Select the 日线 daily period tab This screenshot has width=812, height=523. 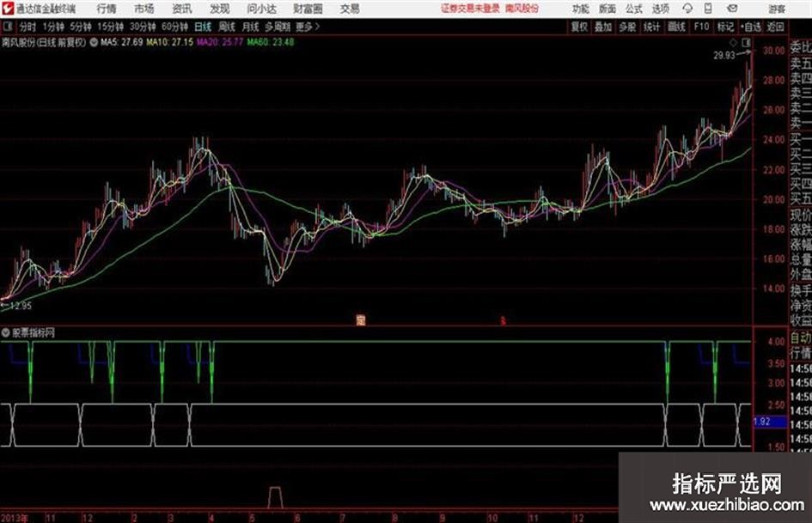tap(203, 27)
